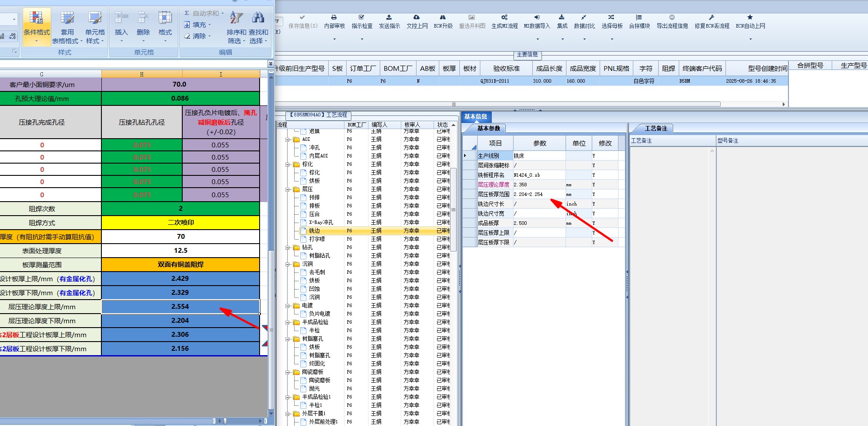Collapse the 钻孔 folder node
The image size is (868, 426).
288,248
